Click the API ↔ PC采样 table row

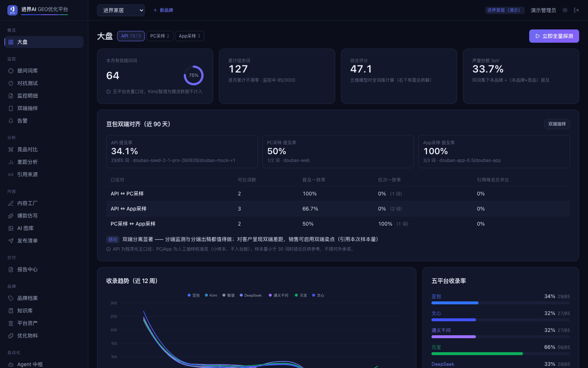[338, 194]
